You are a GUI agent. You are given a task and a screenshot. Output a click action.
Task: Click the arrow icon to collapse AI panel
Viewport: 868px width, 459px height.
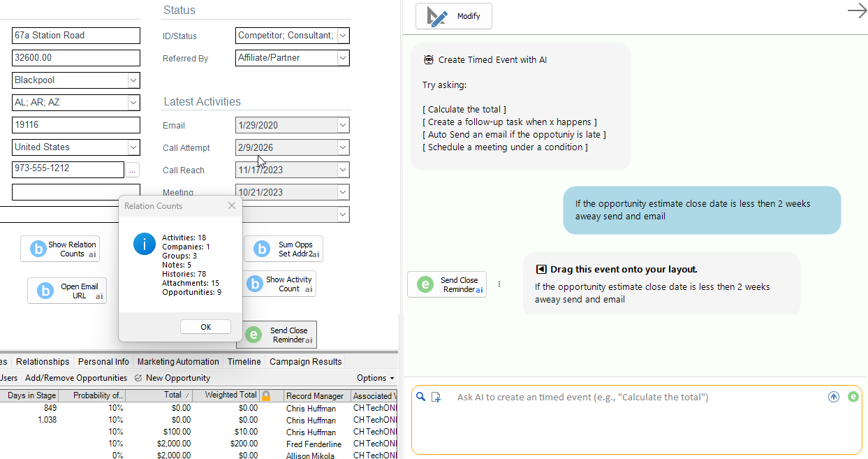click(857, 10)
